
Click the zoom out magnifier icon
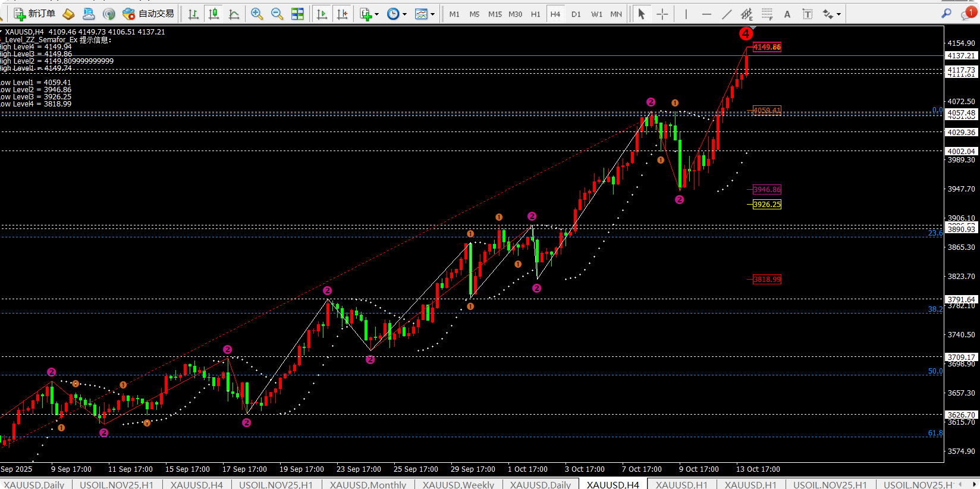(x=277, y=14)
